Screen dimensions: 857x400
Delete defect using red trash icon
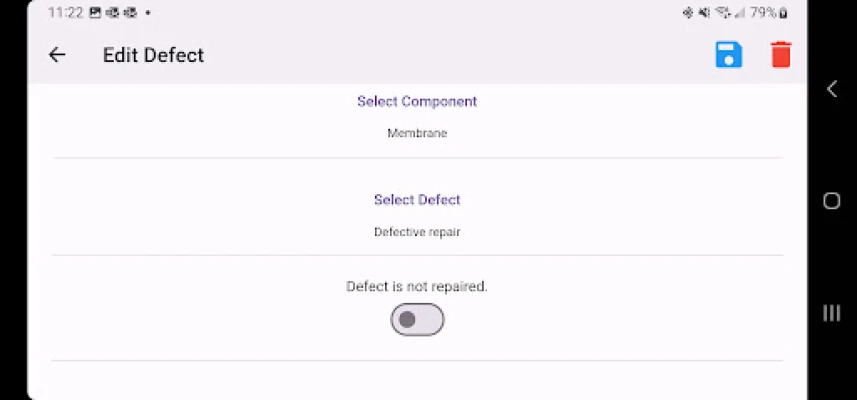point(781,55)
